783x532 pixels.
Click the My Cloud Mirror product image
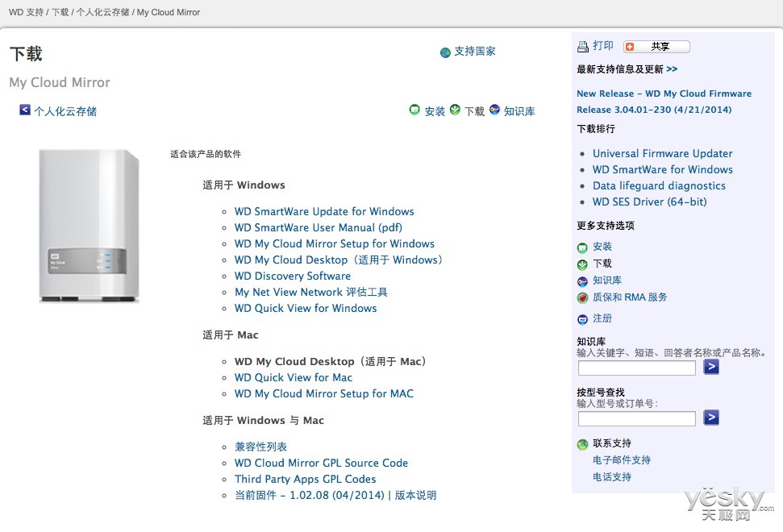tap(89, 226)
